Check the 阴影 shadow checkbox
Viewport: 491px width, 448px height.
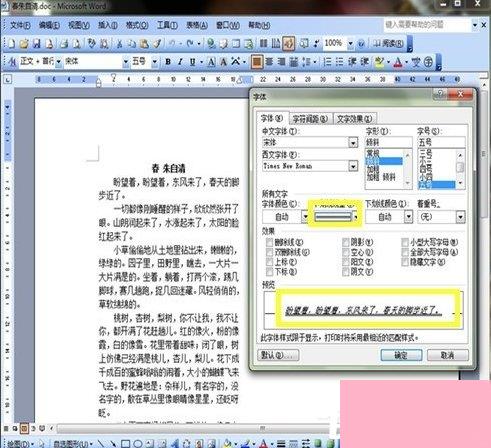click(x=346, y=242)
